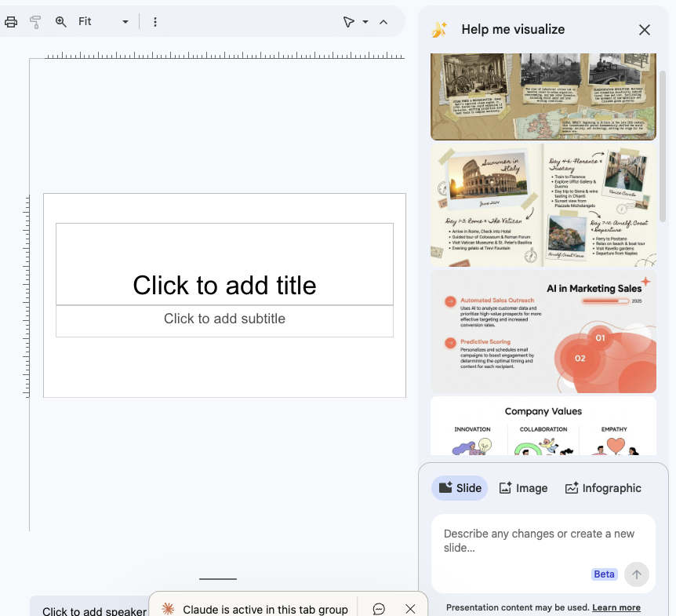
Task: Open the pointer mode dropdown arrow
Action: click(365, 22)
